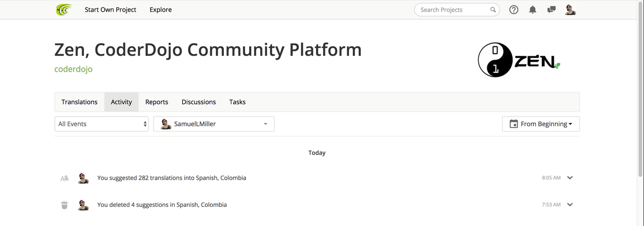Viewport: 644px width, 226px height.
Task: Click 'You deleted 4 suggestions' text
Action: tap(162, 205)
